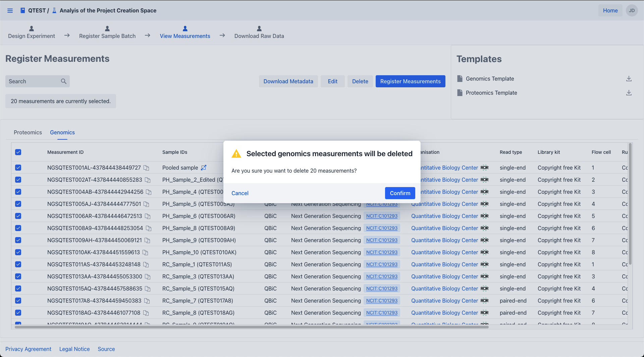The width and height of the screenshot is (644, 357).
Task: Open the hamburger navigation menu
Action: point(10,10)
